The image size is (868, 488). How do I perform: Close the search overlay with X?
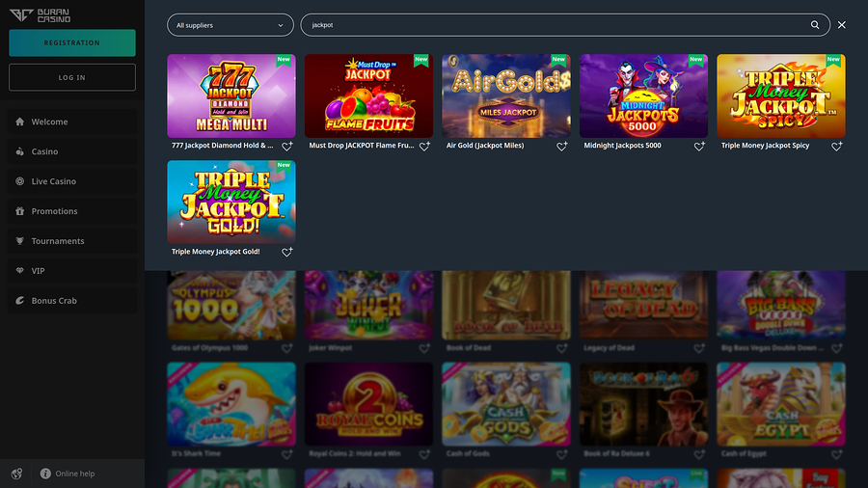coord(841,25)
